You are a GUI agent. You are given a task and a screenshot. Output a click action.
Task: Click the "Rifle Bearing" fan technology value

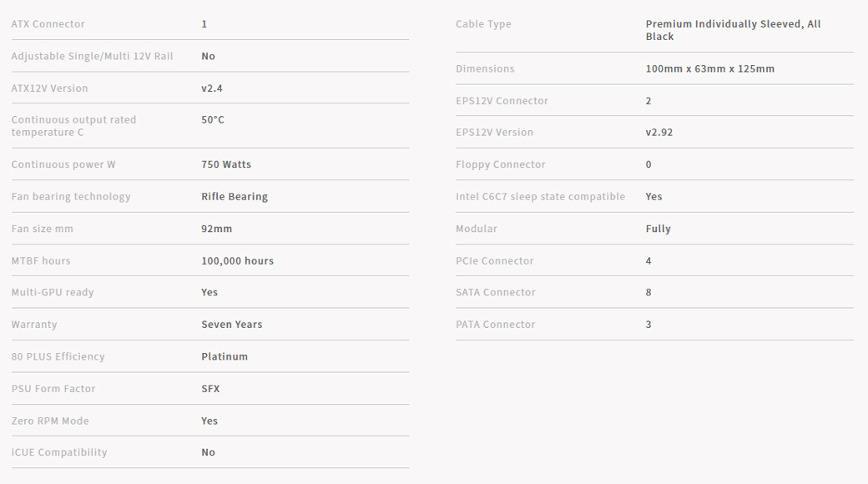coord(235,197)
